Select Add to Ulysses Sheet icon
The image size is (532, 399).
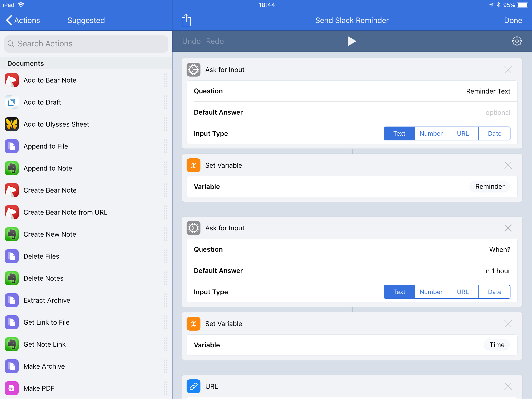11,124
